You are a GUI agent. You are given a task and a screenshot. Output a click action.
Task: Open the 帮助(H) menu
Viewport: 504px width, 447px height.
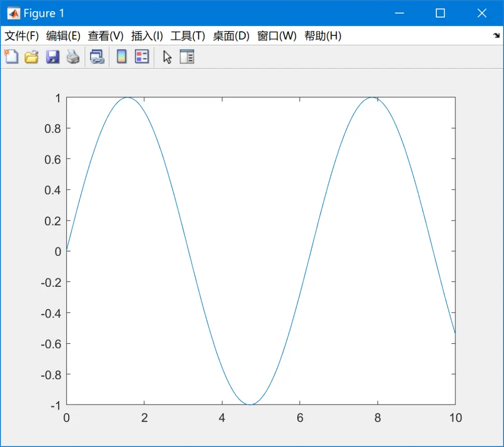pyautogui.click(x=323, y=35)
